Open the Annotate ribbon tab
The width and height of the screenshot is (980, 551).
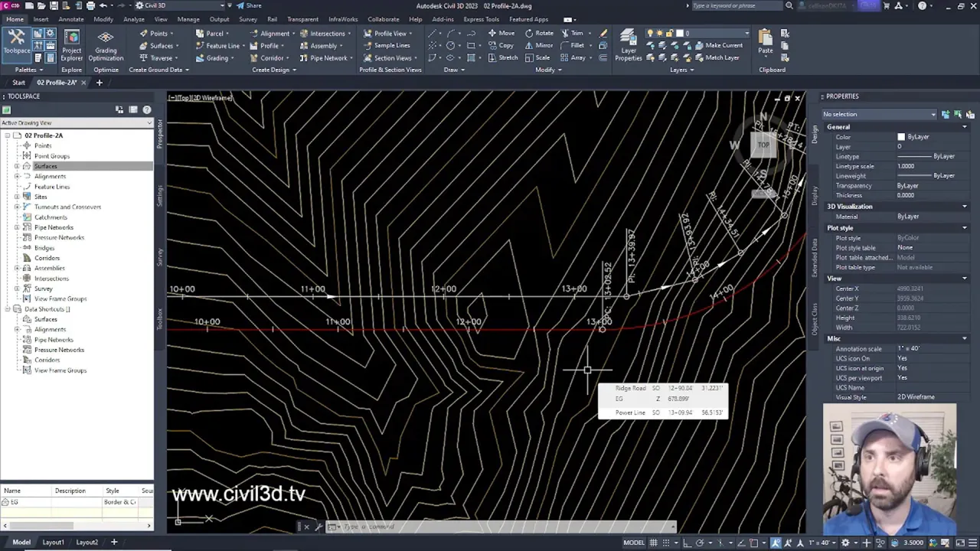click(x=71, y=19)
